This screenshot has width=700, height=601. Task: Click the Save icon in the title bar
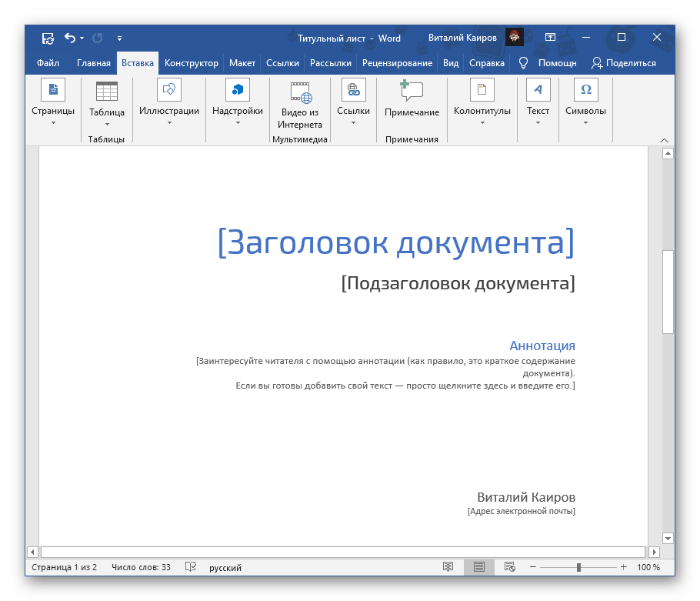[48, 38]
